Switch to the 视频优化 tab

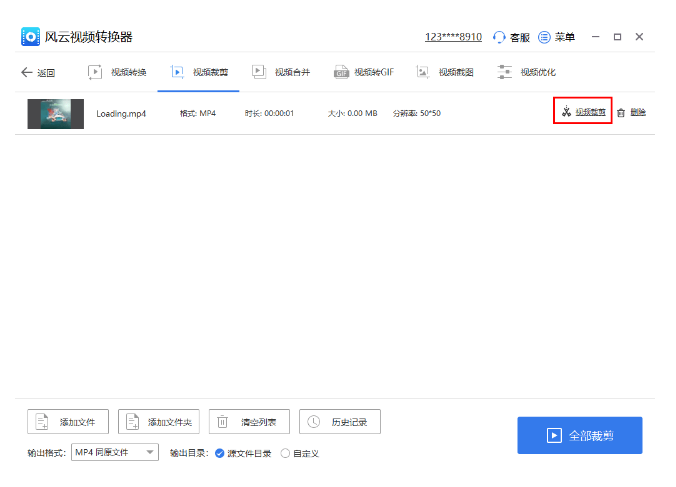[526, 72]
